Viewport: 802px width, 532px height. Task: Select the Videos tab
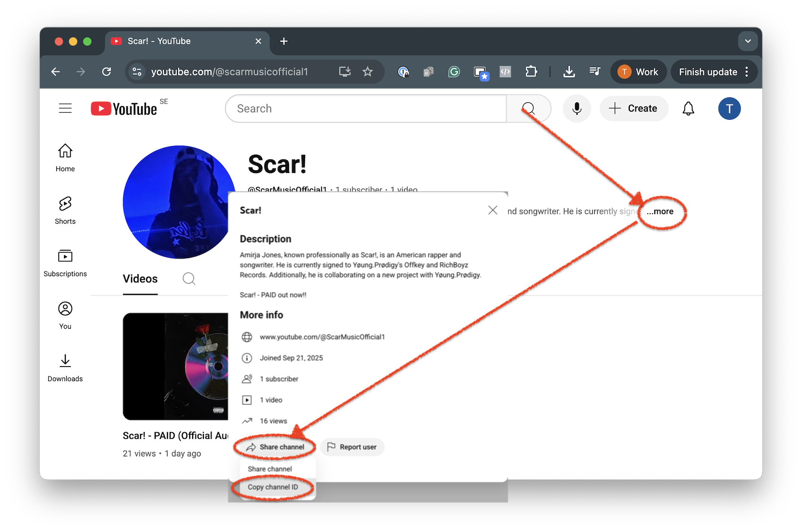[x=140, y=279]
